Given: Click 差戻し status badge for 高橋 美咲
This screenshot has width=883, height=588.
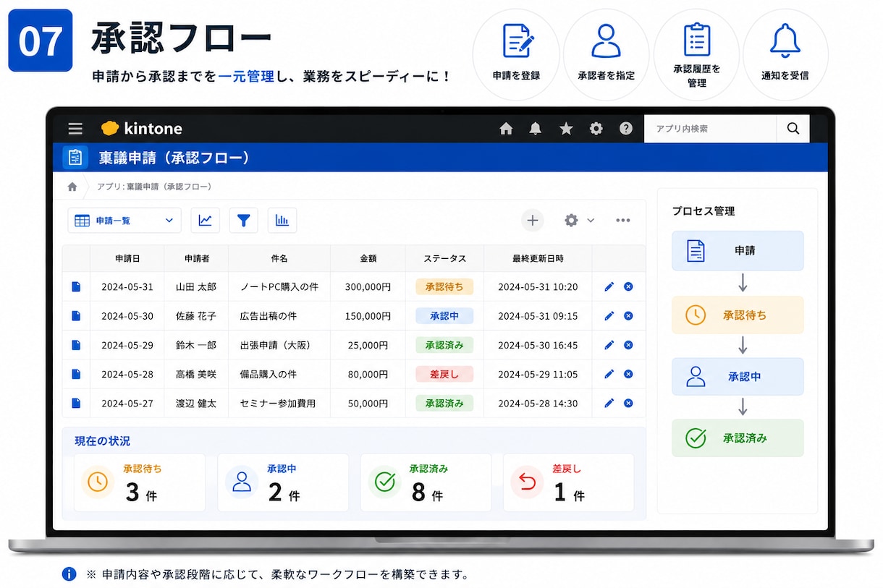Looking at the screenshot, I should pos(444,374).
